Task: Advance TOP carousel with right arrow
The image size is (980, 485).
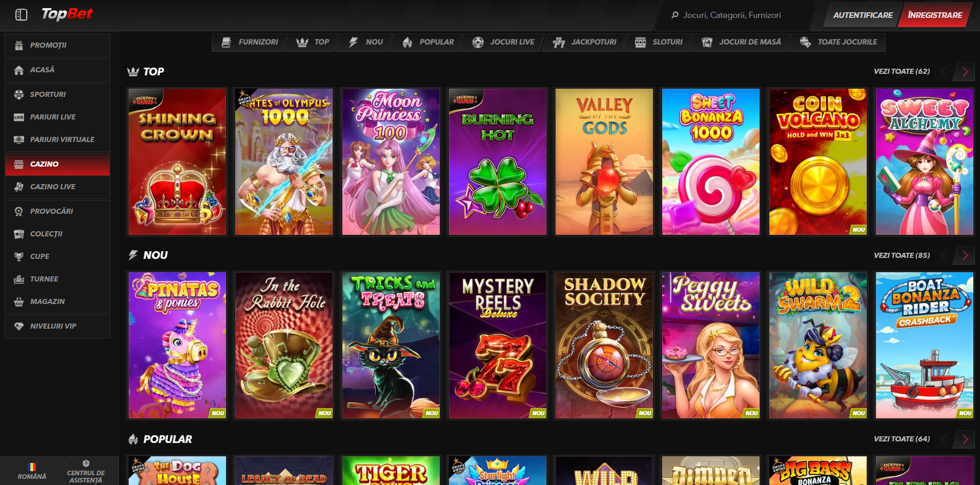Action: coord(965,72)
